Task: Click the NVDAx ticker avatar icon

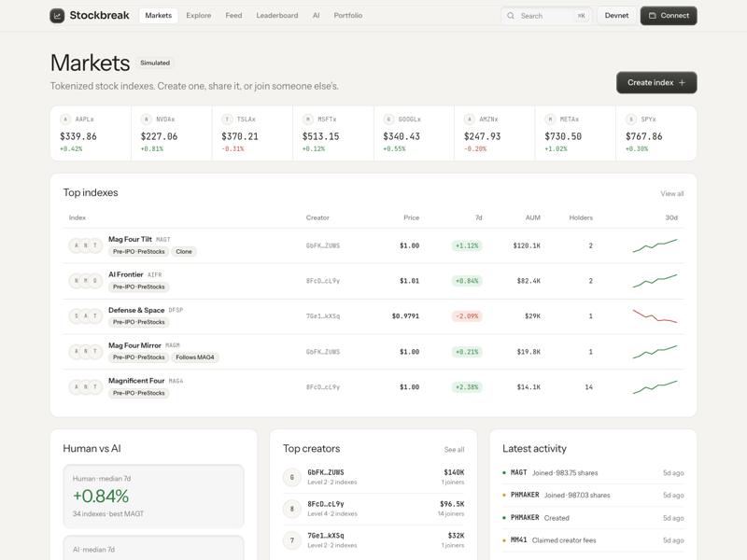Action: coord(147,119)
